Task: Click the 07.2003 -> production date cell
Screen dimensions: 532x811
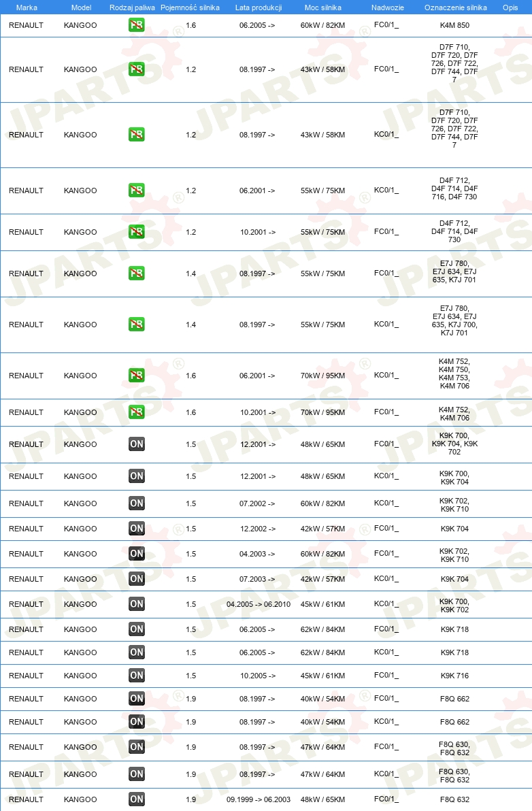Action: (x=257, y=579)
